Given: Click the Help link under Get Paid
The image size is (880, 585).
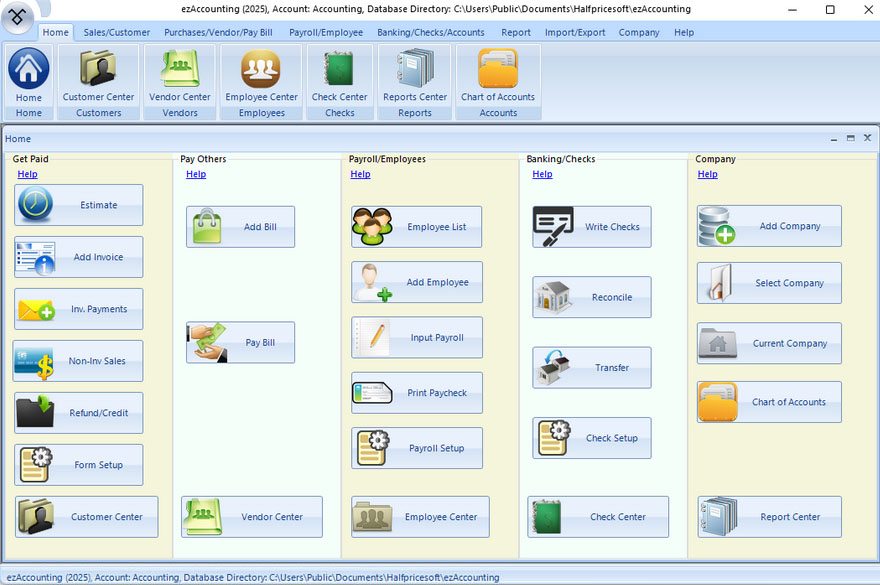Looking at the screenshot, I should click(28, 174).
